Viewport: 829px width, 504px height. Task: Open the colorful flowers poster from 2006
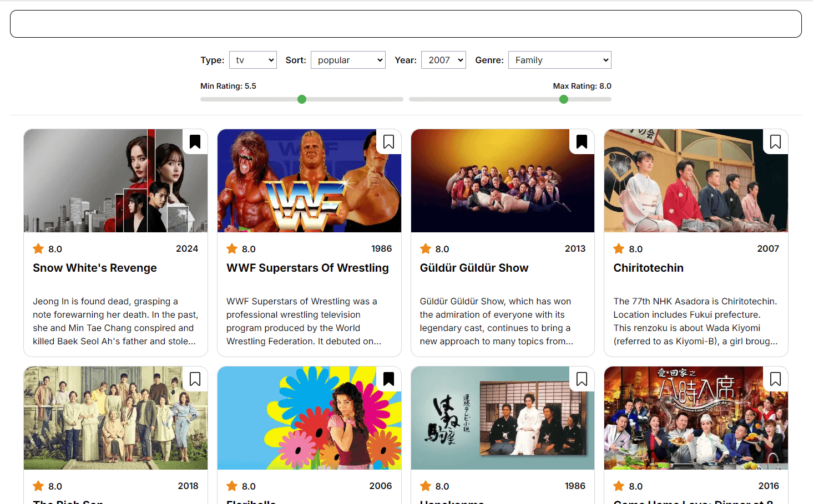[309, 418]
